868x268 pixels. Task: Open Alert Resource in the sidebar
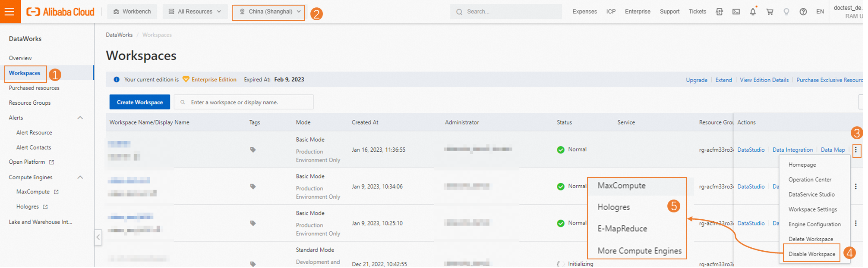click(x=34, y=133)
